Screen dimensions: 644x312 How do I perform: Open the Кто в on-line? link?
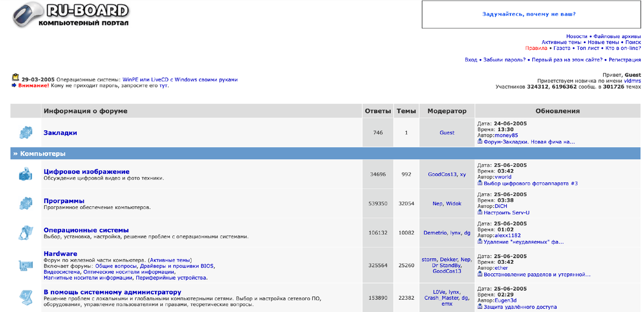coord(622,48)
